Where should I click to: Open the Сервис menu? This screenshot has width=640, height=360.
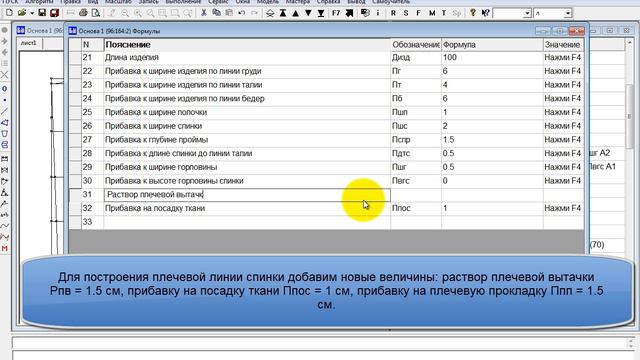click(x=218, y=2)
